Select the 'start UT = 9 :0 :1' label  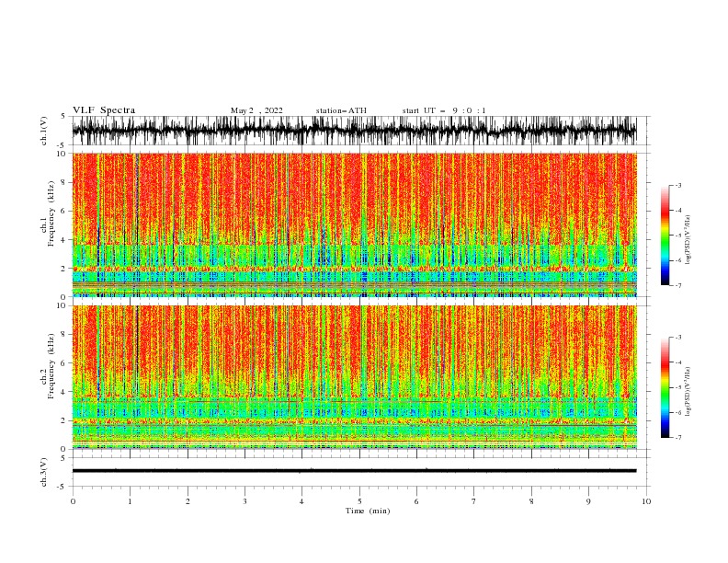[x=444, y=110]
